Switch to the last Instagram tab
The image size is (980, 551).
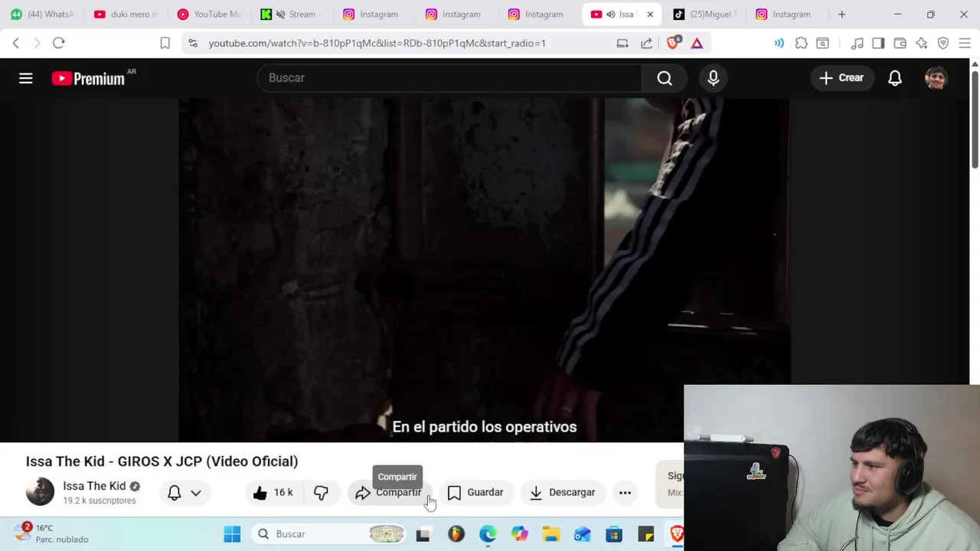tap(787, 14)
